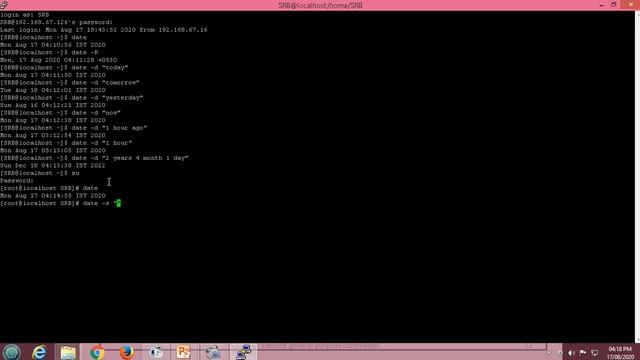Click the PuTTY title bar SRB@localhost:/home/SRB
640x360 pixels.
(x=320, y=5)
